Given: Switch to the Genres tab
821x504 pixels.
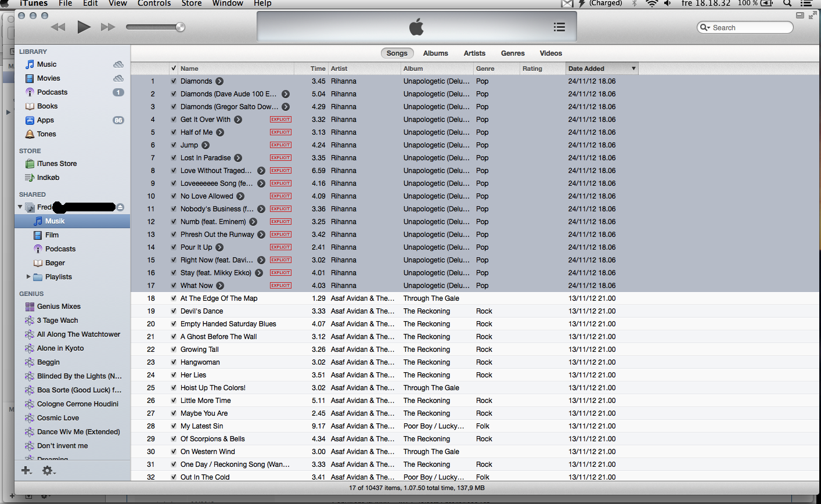Looking at the screenshot, I should coord(513,53).
